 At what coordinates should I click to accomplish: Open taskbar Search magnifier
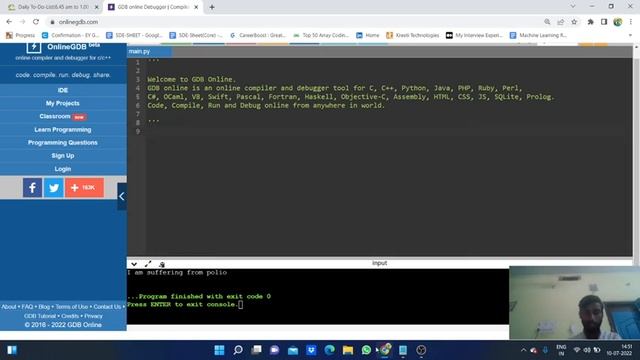(x=238, y=350)
